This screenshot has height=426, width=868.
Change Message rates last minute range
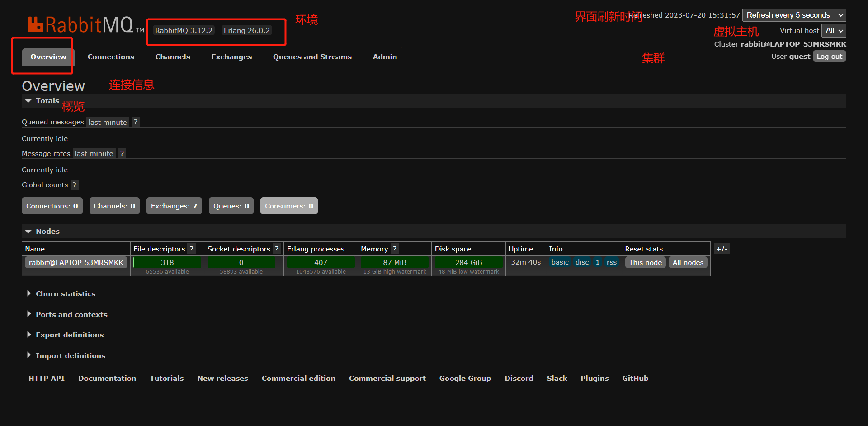[94, 153]
